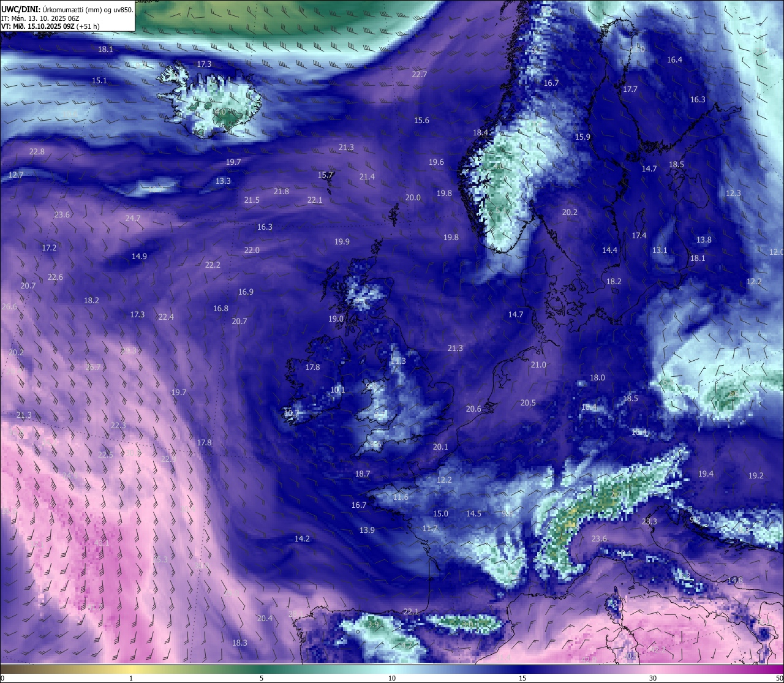Click the 18.7 value in the English Channel
Screen dimensions: 784x683
pos(363,474)
